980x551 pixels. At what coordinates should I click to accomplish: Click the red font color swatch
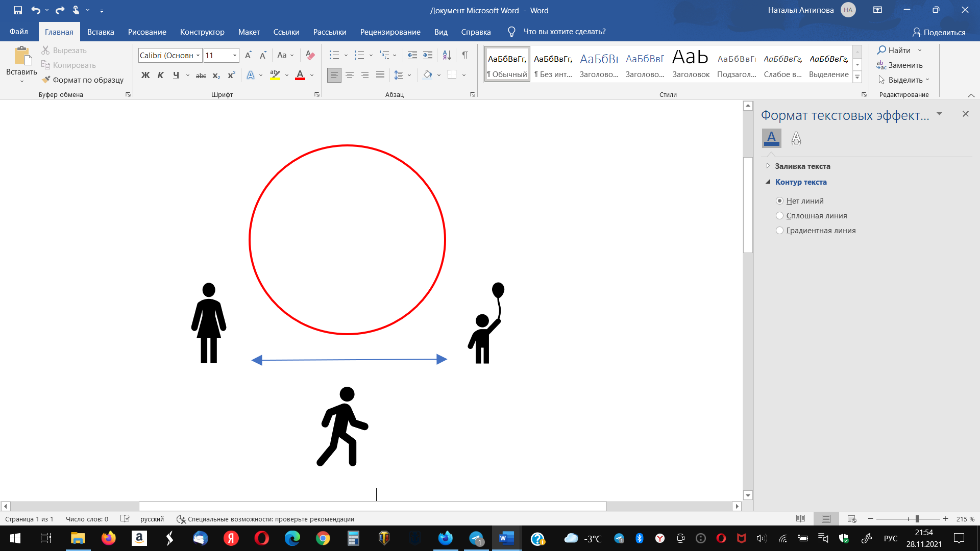click(300, 76)
